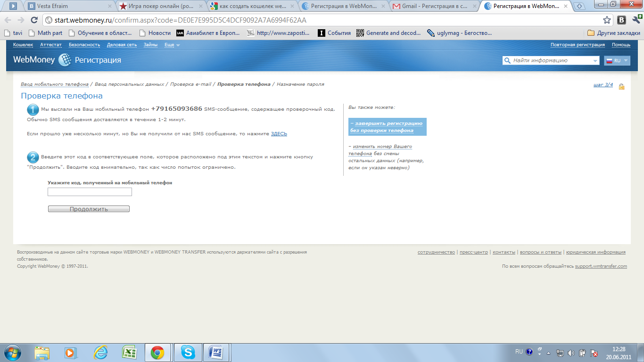Switch to the Vesta Efraim tab
The width and height of the screenshot is (644, 362).
(69, 7)
